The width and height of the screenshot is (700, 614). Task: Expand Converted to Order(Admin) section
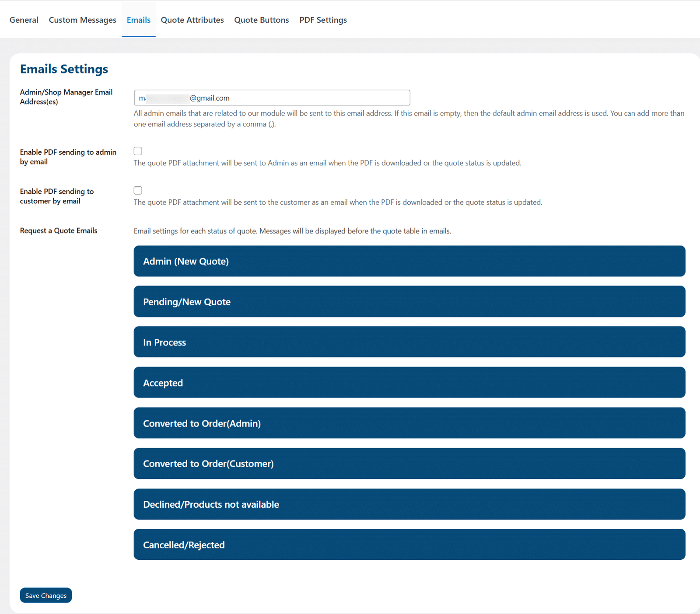409,423
